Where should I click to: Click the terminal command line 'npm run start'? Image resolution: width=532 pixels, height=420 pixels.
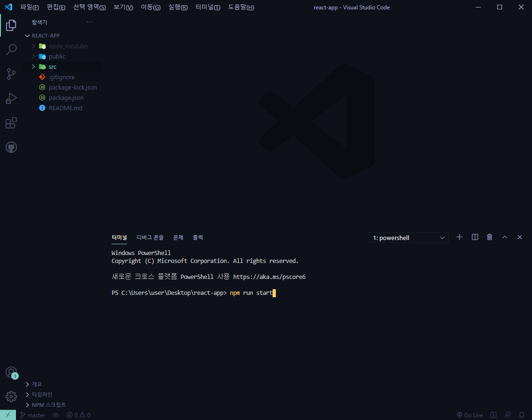[x=251, y=292]
